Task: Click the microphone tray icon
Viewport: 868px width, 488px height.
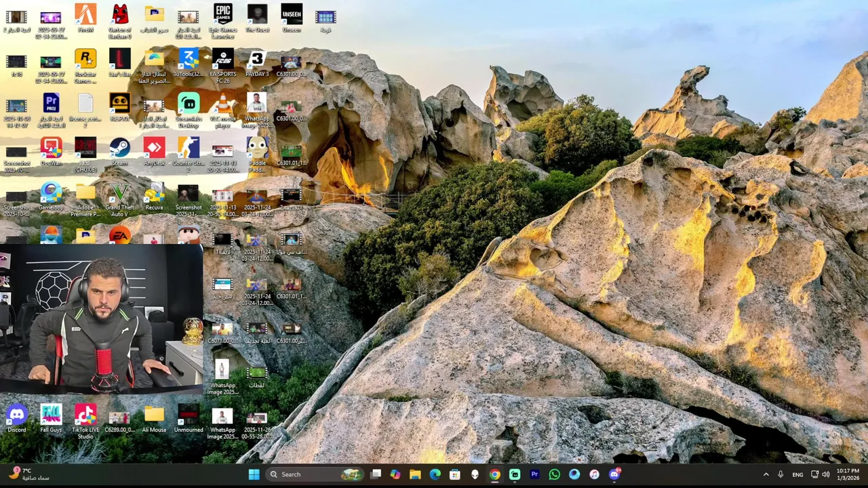Action: coord(781,474)
